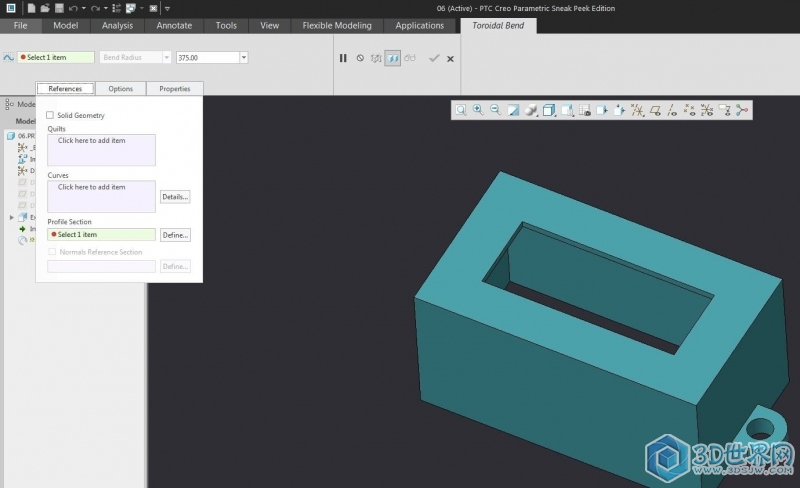Click the 375.00 bend radius field
The width and height of the screenshot is (800, 488).
[208, 58]
